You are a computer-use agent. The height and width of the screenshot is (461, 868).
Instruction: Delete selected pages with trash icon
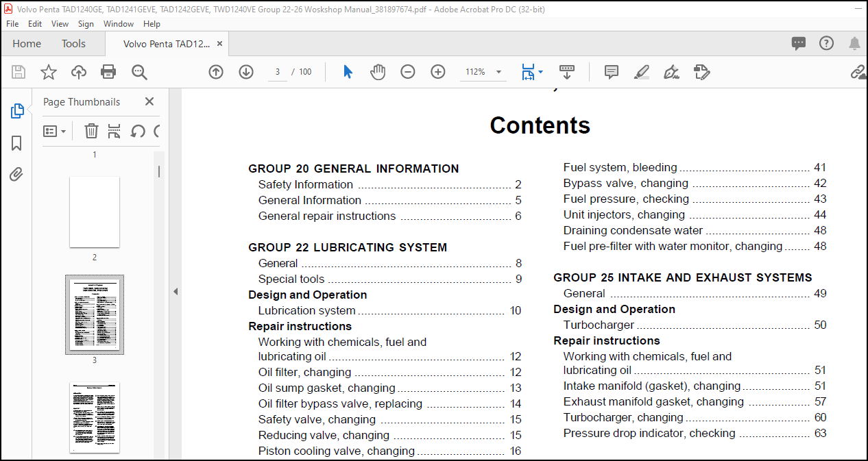point(91,131)
